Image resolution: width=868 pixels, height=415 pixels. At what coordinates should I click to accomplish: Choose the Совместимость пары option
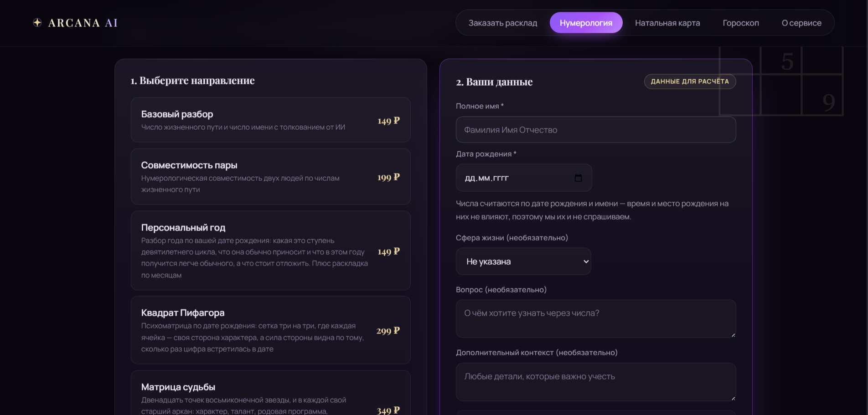pos(271,176)
